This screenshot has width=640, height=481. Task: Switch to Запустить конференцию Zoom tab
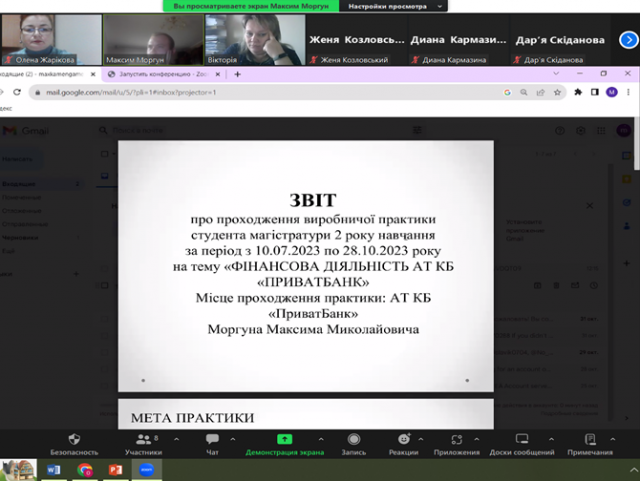163,74
